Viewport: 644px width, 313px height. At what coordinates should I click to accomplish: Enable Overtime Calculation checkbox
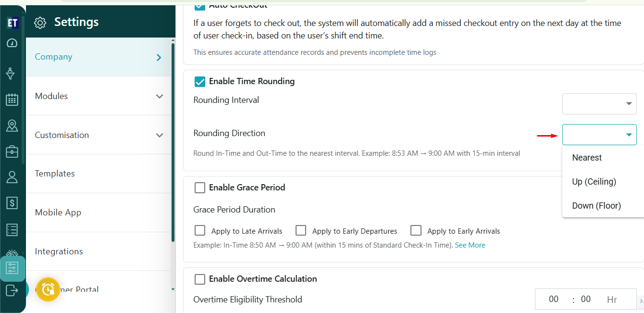(x=200, y=279)
